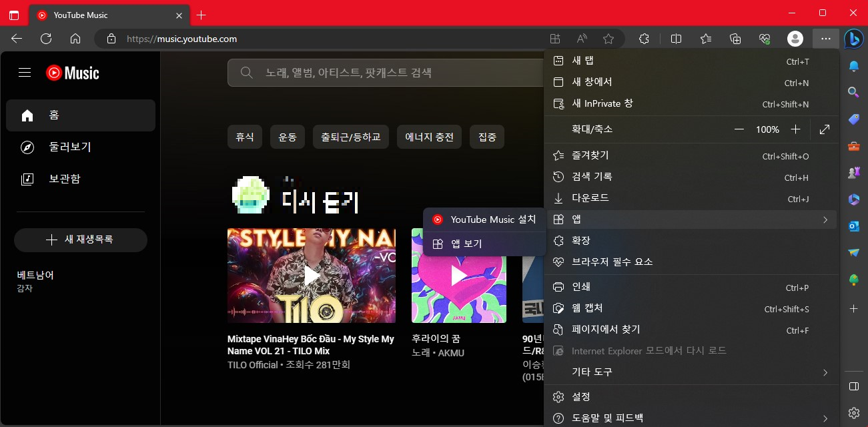The width and height of the screenshot is (868, 427).
Task: Open 브라우저 필수 요소 menu item
Action: [x=691, y=262]
